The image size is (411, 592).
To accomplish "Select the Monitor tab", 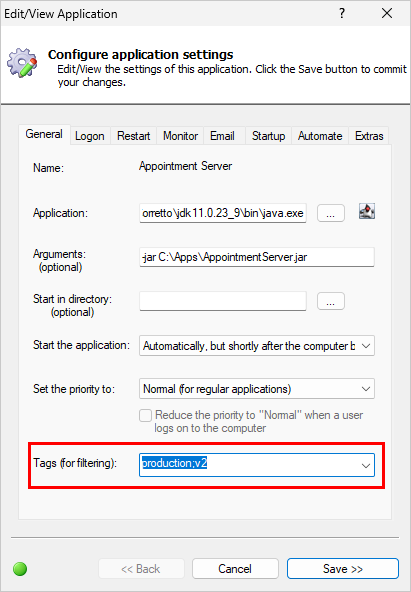I will [180, 136].
